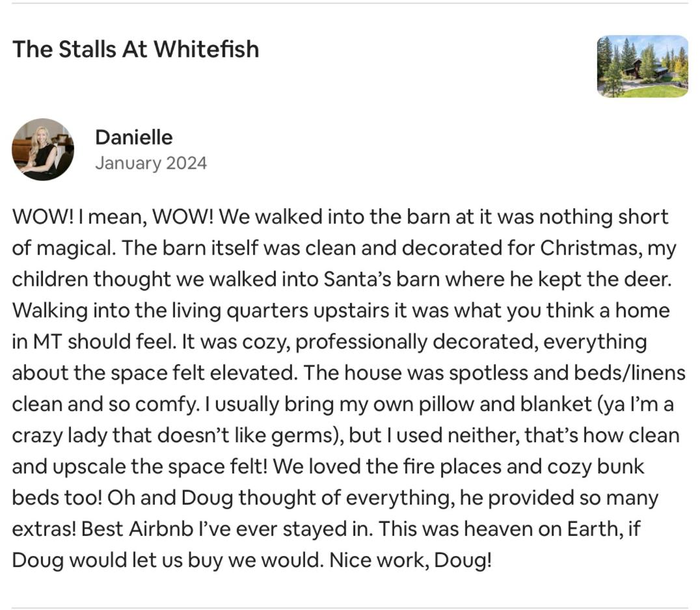The height and width of the screenshot is (610, 700).
Task: Click Danielle's round profile photo
Action: point(43,150)
